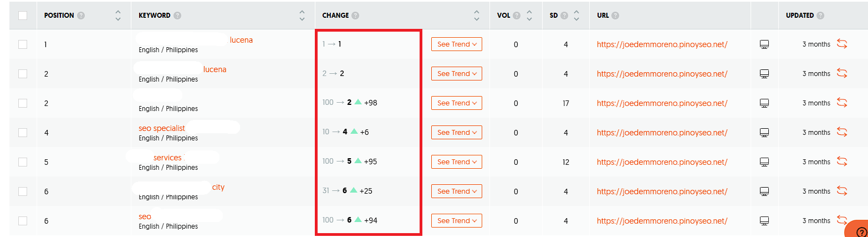Open the joedemmoreno.pinoyseo.net URL in the first row
Screen dimensions: 868x237
coord(662,44)
